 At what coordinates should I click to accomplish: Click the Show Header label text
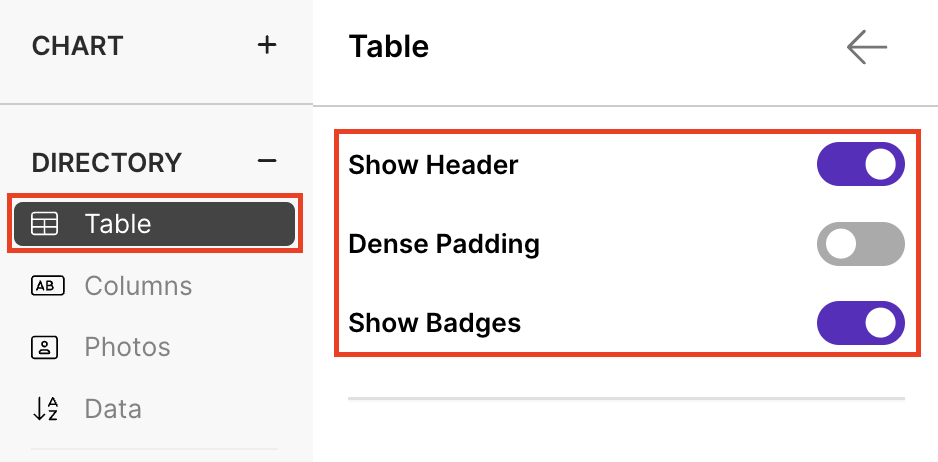click(433, 165)
